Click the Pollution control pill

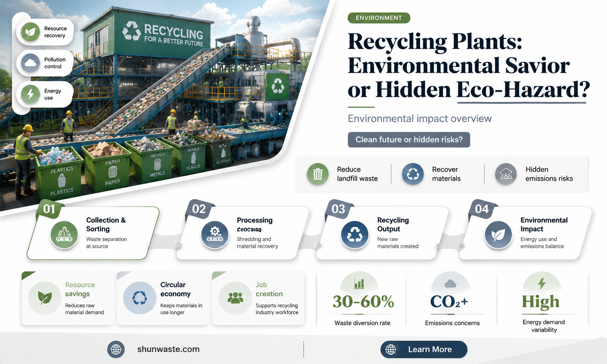click(x=45, y=63)
